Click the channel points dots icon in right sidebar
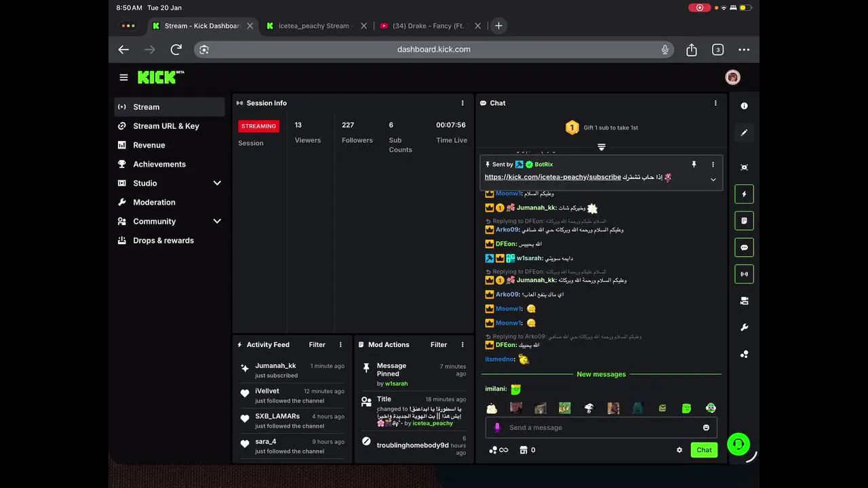 (x=744, y=354)
